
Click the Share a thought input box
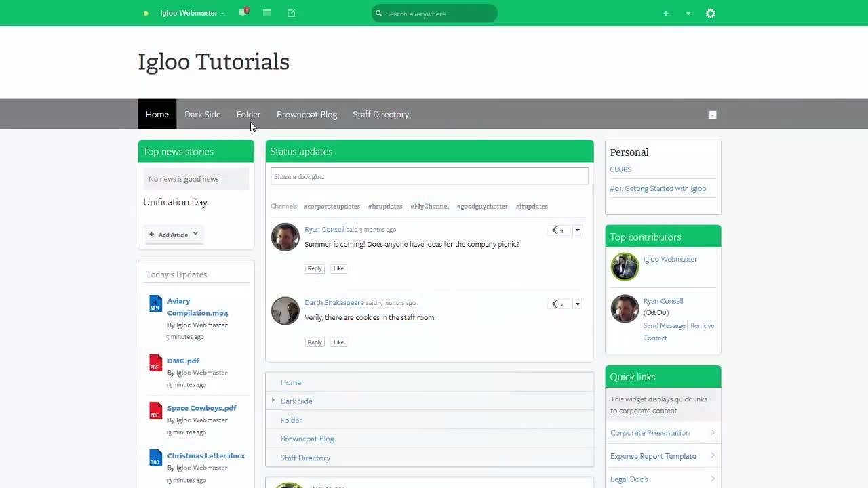tap(429, 176)
